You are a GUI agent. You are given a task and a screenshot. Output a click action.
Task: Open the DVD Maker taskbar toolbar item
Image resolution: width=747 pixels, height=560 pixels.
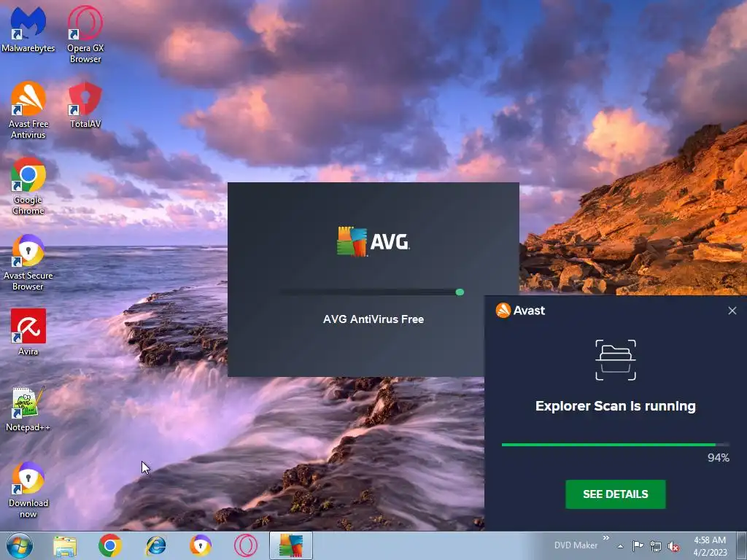tap(576, 545)
